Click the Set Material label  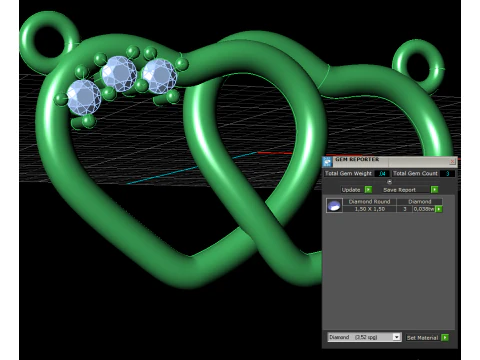tap(422, 338)
